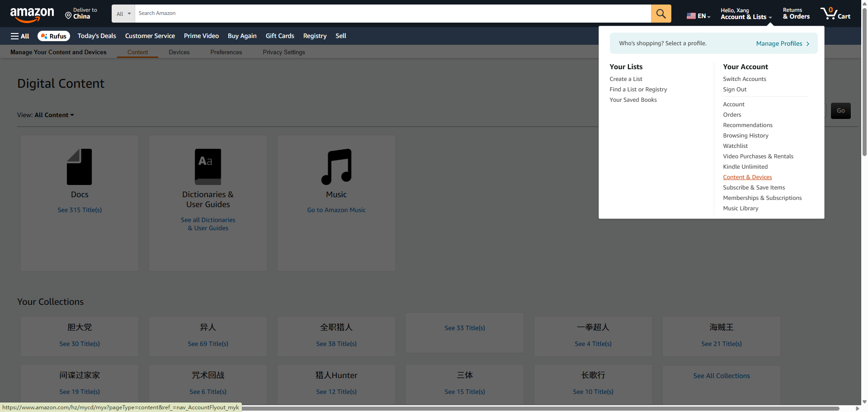
Task: Click the Go button
Action: pos(841,111)
